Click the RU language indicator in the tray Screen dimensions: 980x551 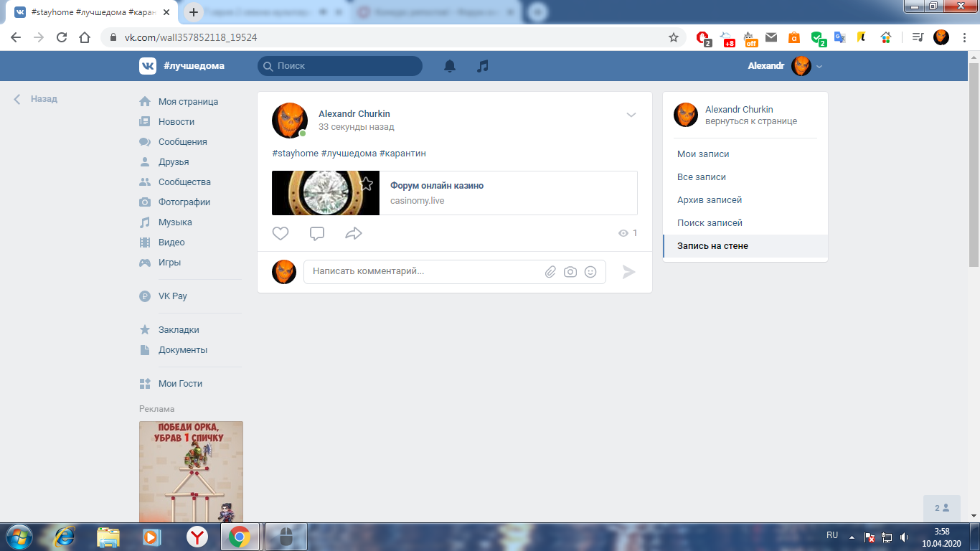[x=832, y=535]
